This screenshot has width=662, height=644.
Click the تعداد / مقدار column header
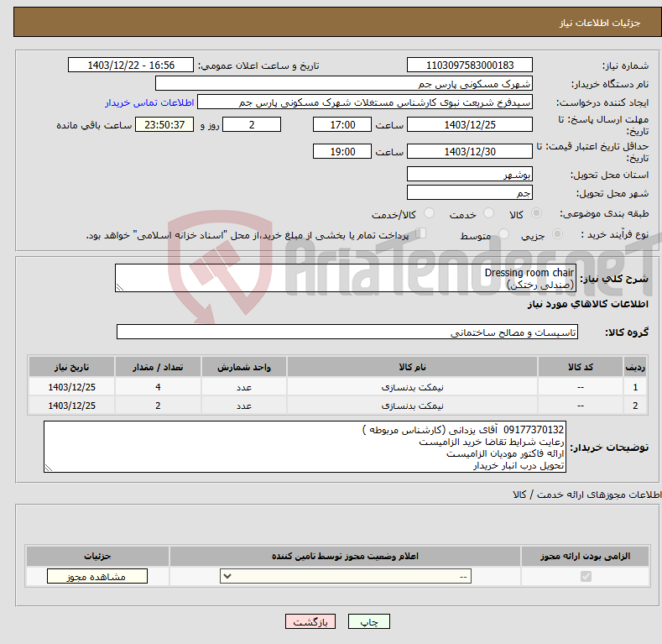(158, 367)
